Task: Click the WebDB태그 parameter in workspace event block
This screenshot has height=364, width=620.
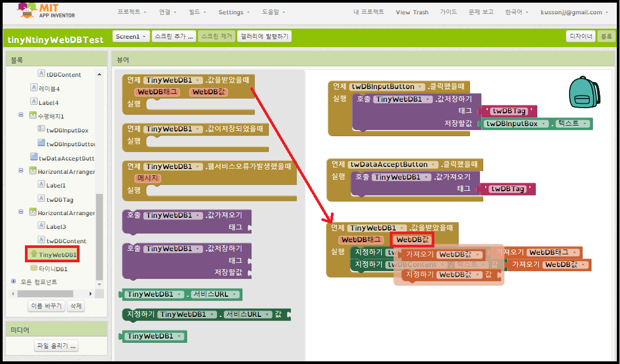Action: tap(361, 239)
